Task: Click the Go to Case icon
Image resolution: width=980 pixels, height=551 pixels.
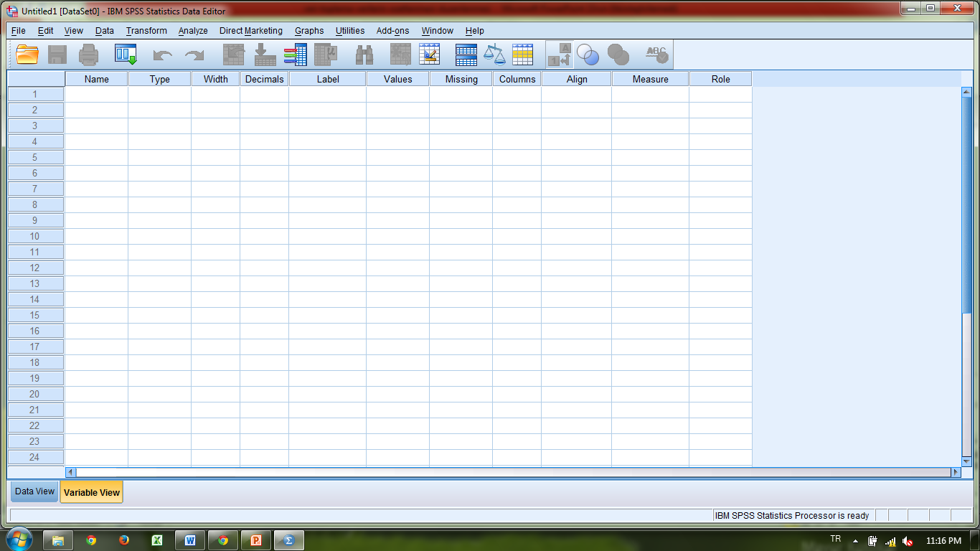Action: [233, 55]
